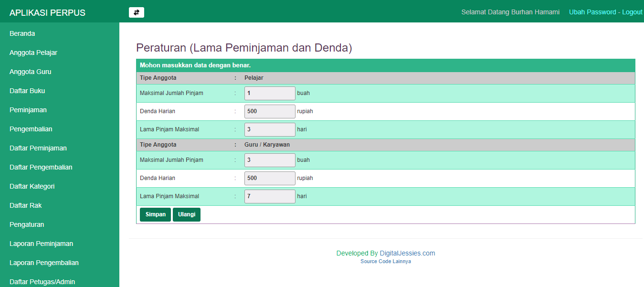
Task: Open Anggota Guru in sidebar
Action: tap(31, 72)
